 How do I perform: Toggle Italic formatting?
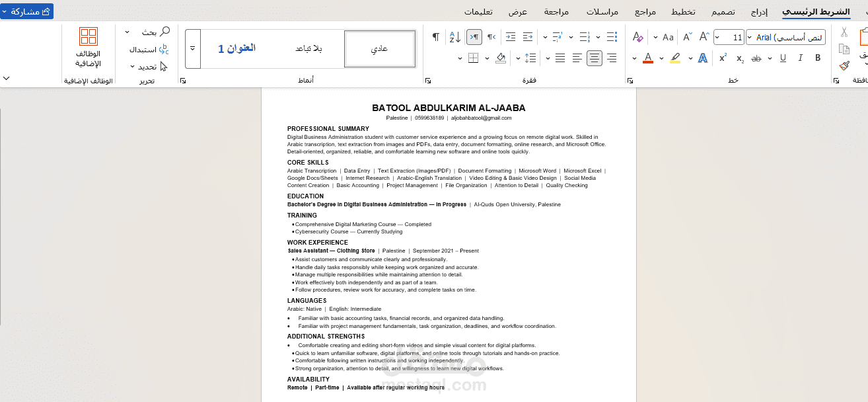[x=801, y=58]
